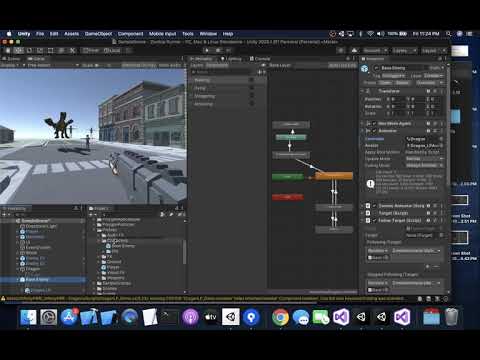Select the orange state node in Animator graph
480x360 pixels.
coord(334,176)
